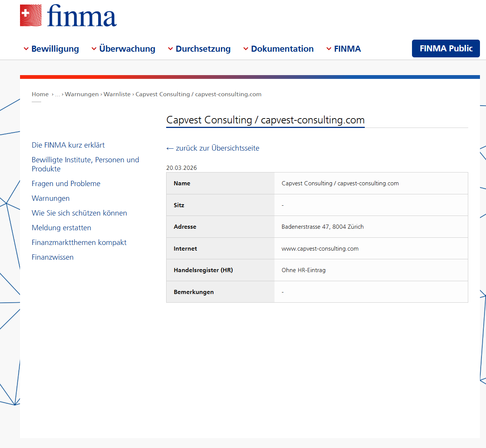Expand the breadcrumb ellipsis
Image resolution: width=486 pixels, height=448 pixels.
tap(57, 94)
